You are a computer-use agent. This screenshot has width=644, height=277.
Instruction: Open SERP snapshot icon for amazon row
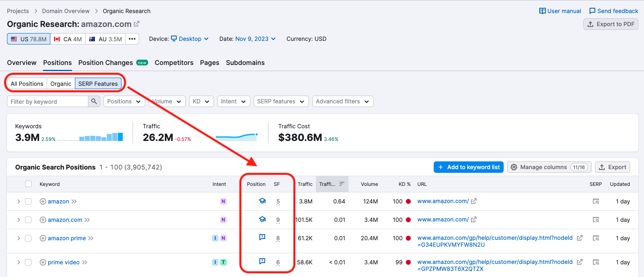point(596,201)
